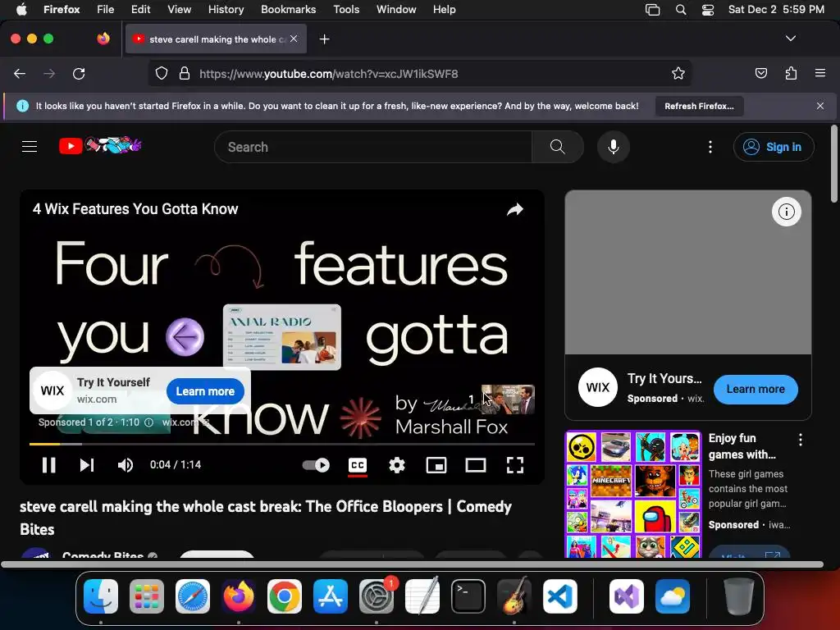The height and width of the screenshot is (630, 840).
Task: Click the sponsored ad info icon in player
Action: coord(149,422)
